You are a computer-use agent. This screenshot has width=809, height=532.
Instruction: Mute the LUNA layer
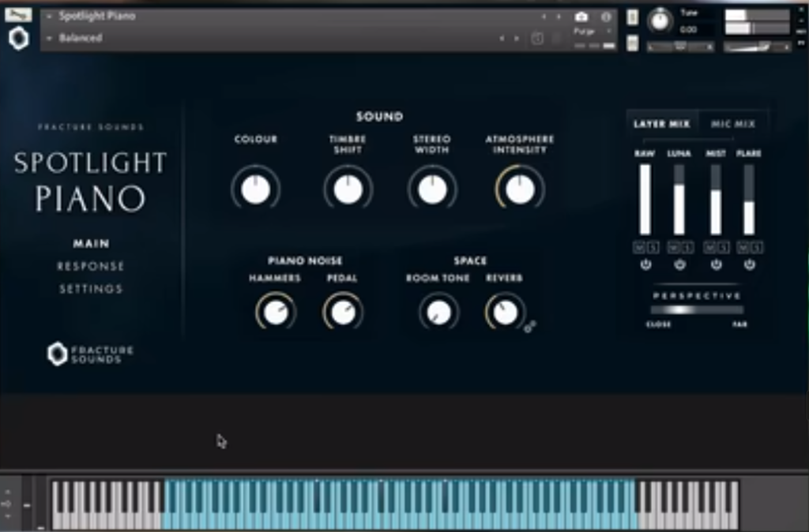[674, 248]
